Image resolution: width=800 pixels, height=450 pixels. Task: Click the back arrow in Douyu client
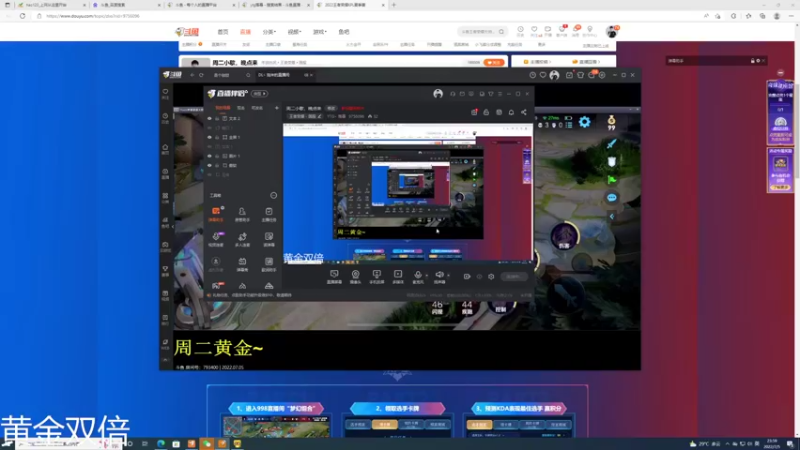[192, 75]
